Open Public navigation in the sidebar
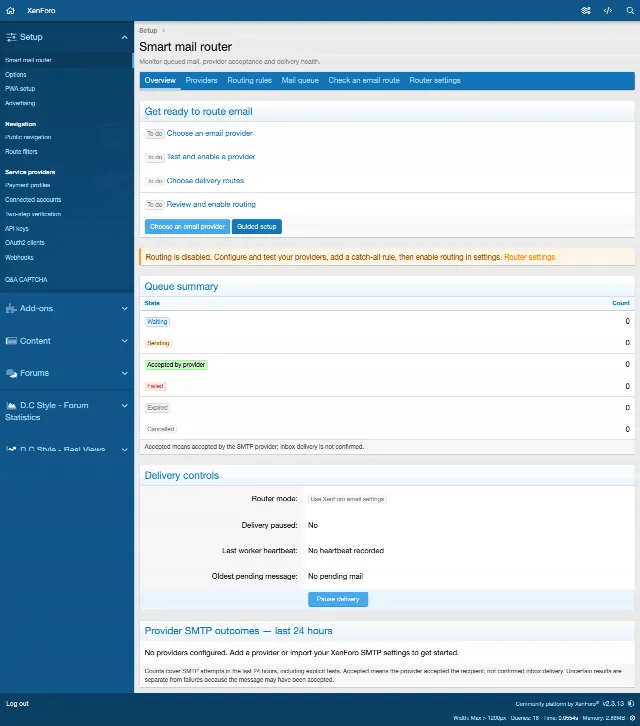The width and height of the screenshot is (640, 726). [x=28, y=137]
